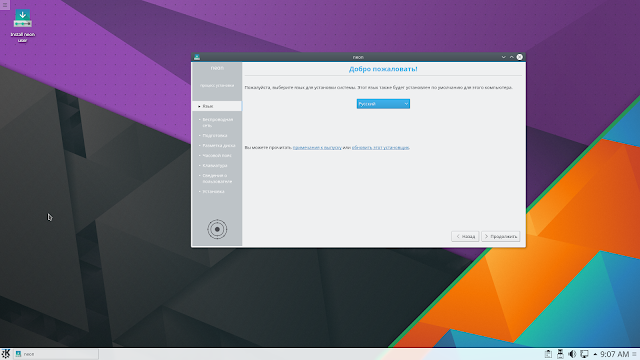Image resolution: width=640 pixels, height=360 pixels.
Task: Select the Установка sidebar step
Action: (213, 191)
